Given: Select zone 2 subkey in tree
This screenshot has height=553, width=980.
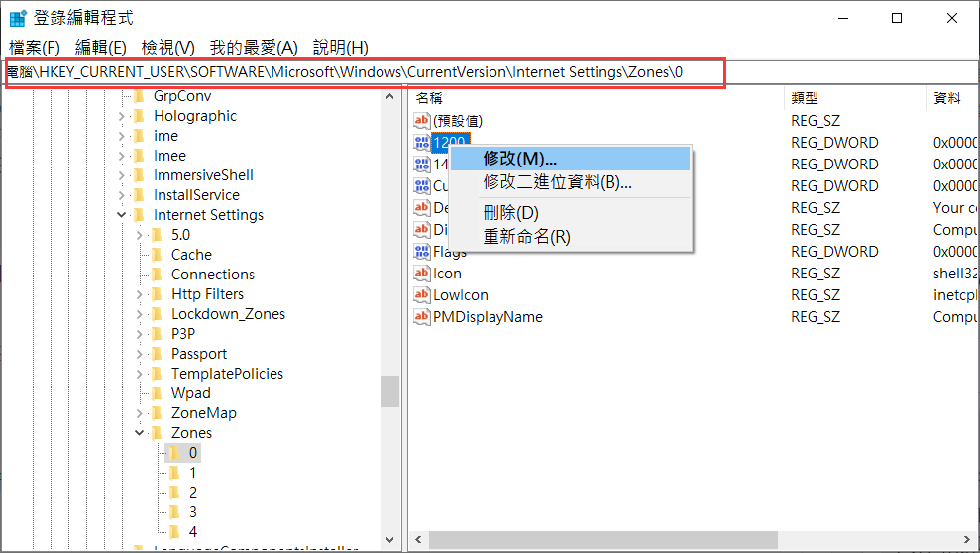Looking at the screenshot, I should (x=192, y=493).
